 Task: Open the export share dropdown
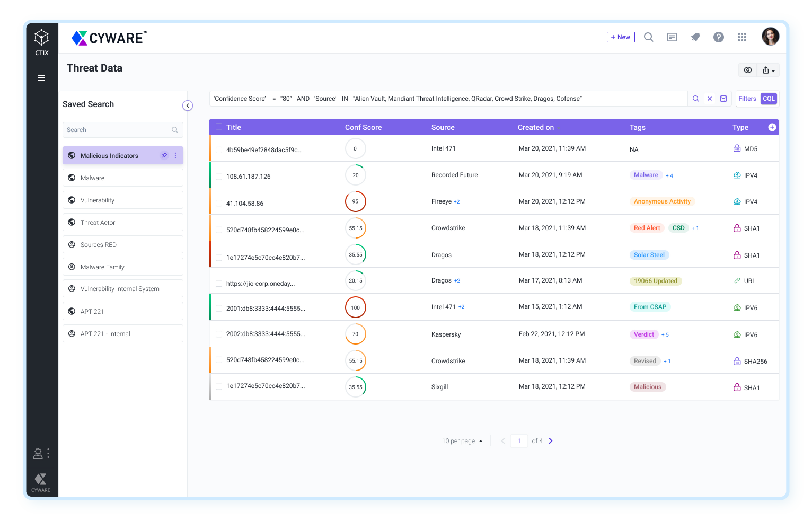(x=769, y=70)
